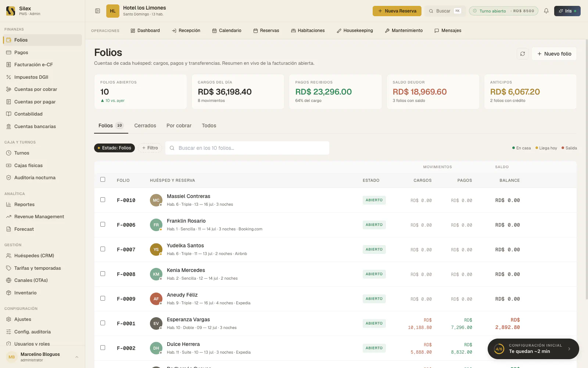
Task: Click the Nueva Reserva button
Action: pyautogui.click(x=397, y=11)
